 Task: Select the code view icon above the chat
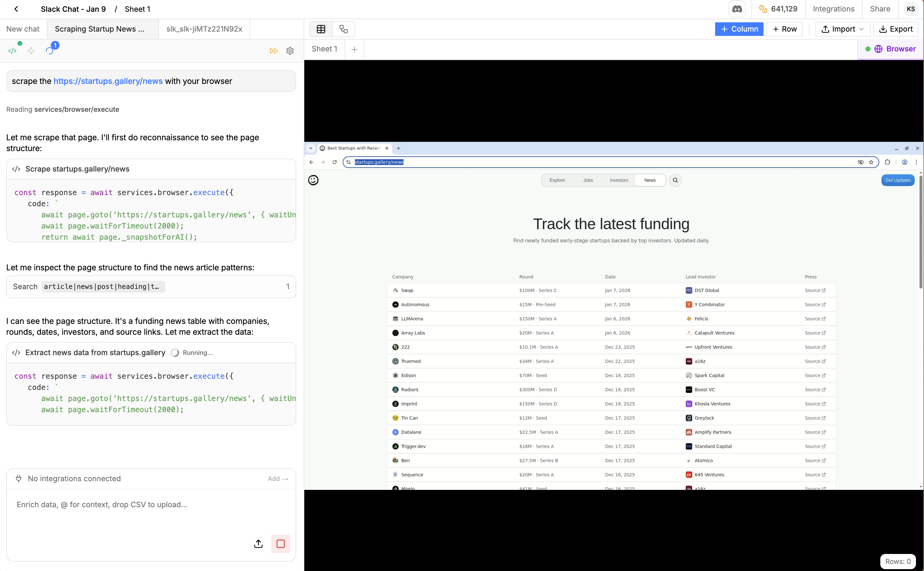point(13,50)
